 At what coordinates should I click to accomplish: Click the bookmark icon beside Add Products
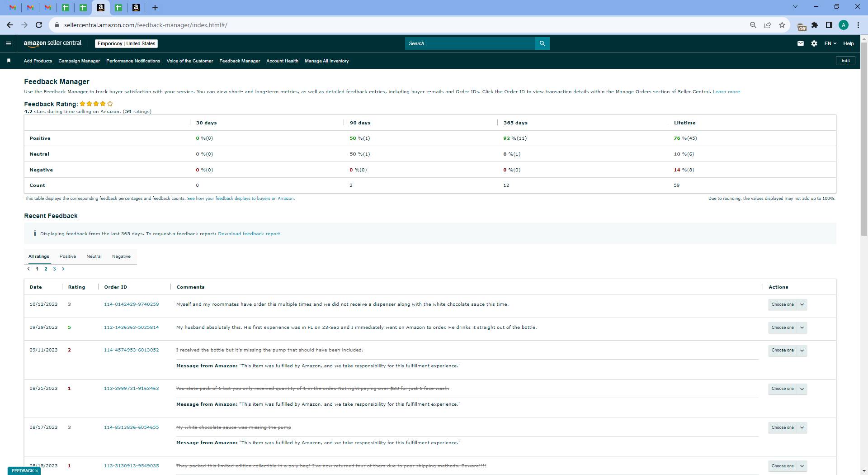(x=9, y=61)
